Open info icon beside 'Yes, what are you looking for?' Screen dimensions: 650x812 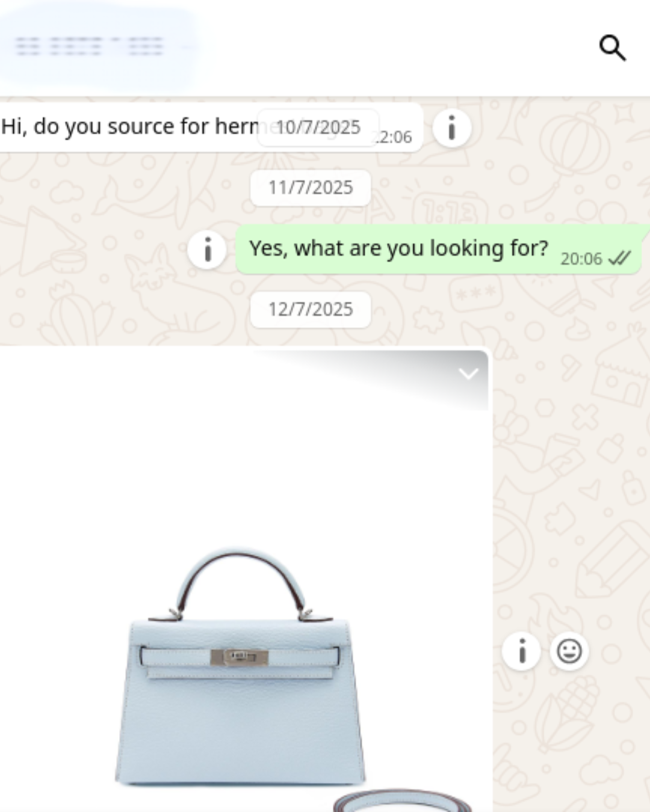[x=207, y=249]
